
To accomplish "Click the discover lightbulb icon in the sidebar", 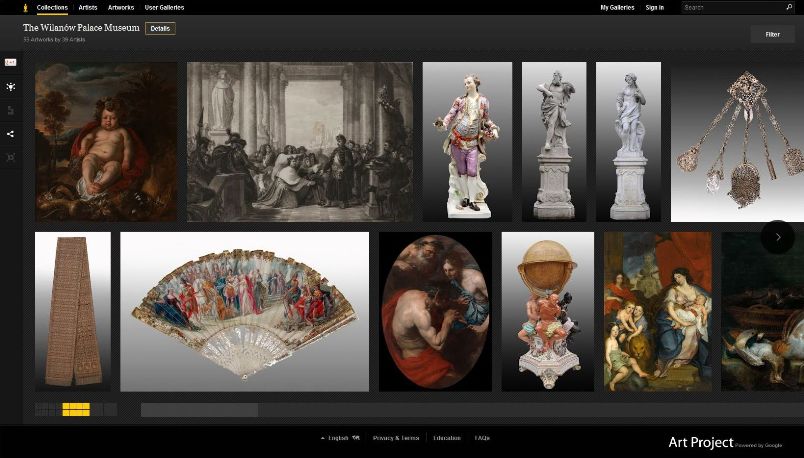I will click(10, 87).
